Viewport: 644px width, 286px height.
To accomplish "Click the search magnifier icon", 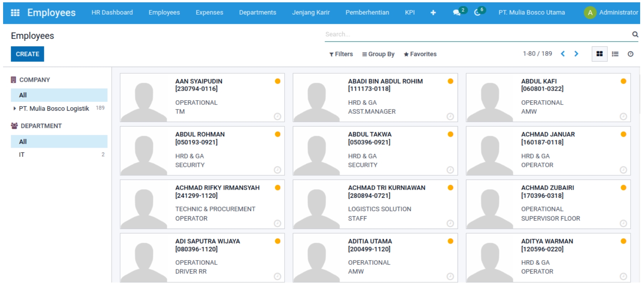I will pyautogui.click(x=635, y=34).
